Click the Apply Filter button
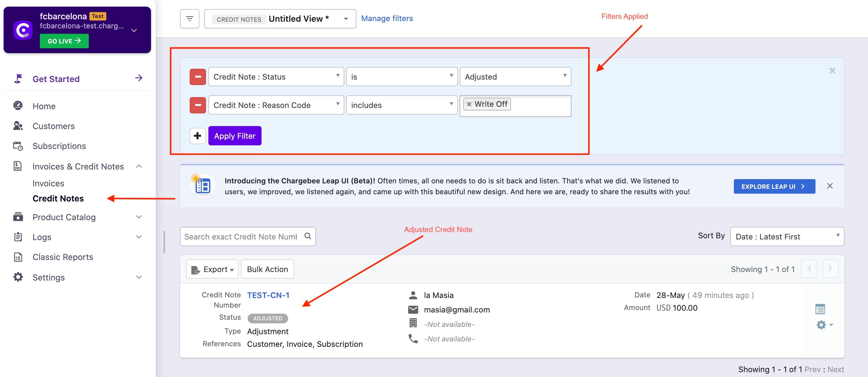The height and width of the screenshot is (377, 868). pos(235,136)
